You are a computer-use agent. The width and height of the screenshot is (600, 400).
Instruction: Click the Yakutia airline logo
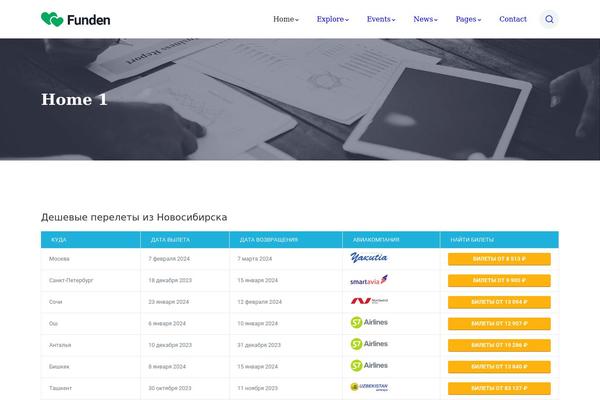point(369,258)
